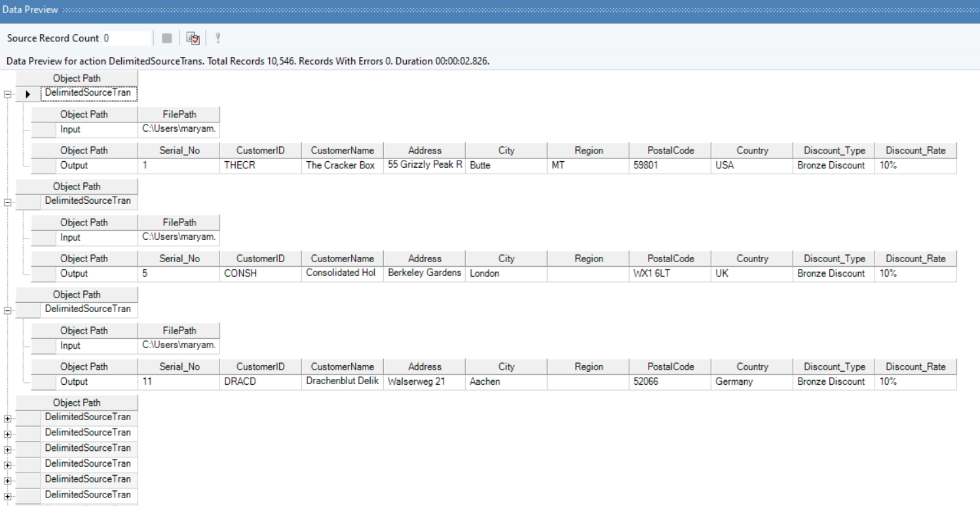
Task: Click the grayed exclamation mark icon
Action: (x=217, y=39)
